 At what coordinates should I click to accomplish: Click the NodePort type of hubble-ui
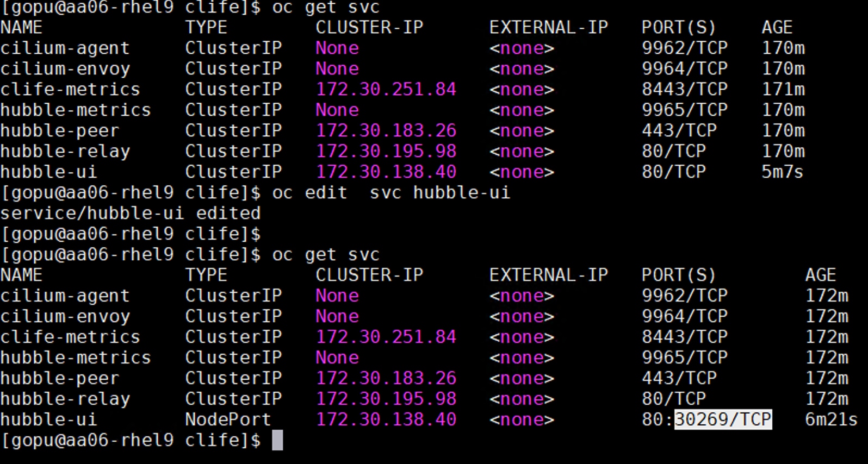pos(228,419)
